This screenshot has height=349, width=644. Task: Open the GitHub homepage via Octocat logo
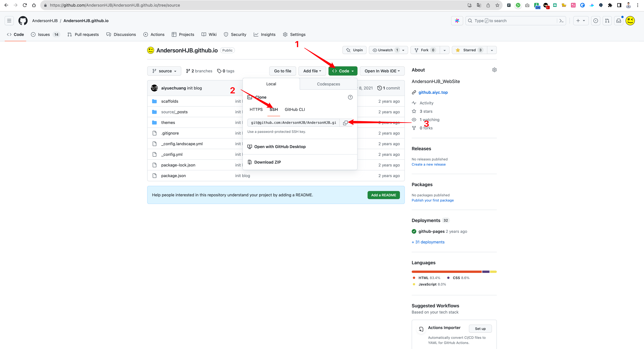23,21
